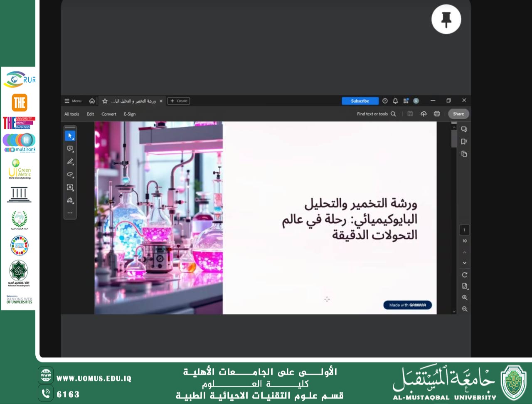Open the comments panel on right sidebar
The image size is (532, 404).
pos(464,129)
